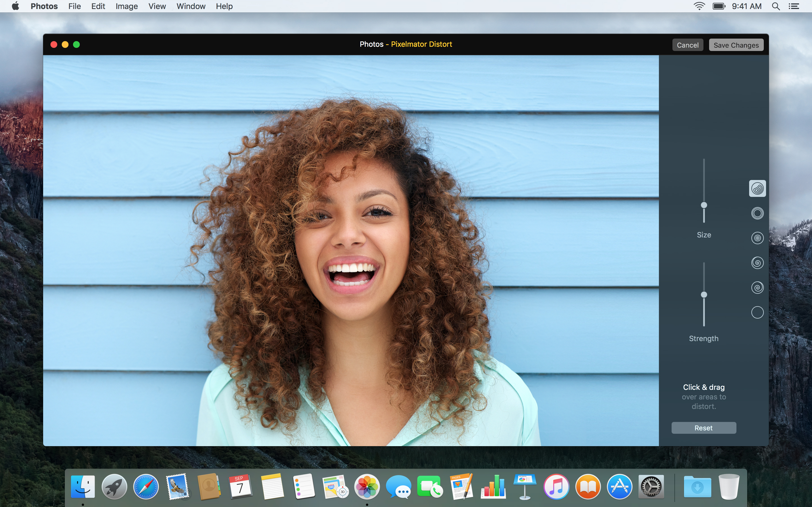Screen dimensions: 812x507
Task: Open the Edit menu
Action: click(x=97, y=6)
